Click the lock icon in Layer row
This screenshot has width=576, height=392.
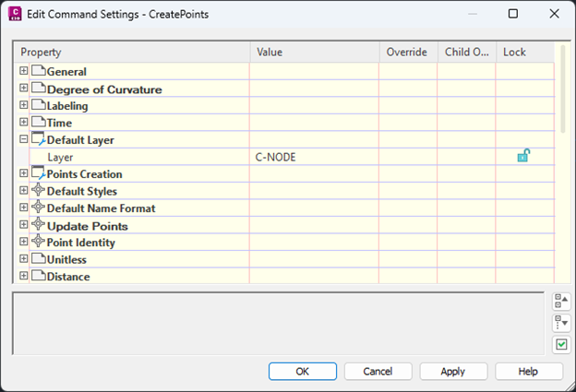click(522, 157)
